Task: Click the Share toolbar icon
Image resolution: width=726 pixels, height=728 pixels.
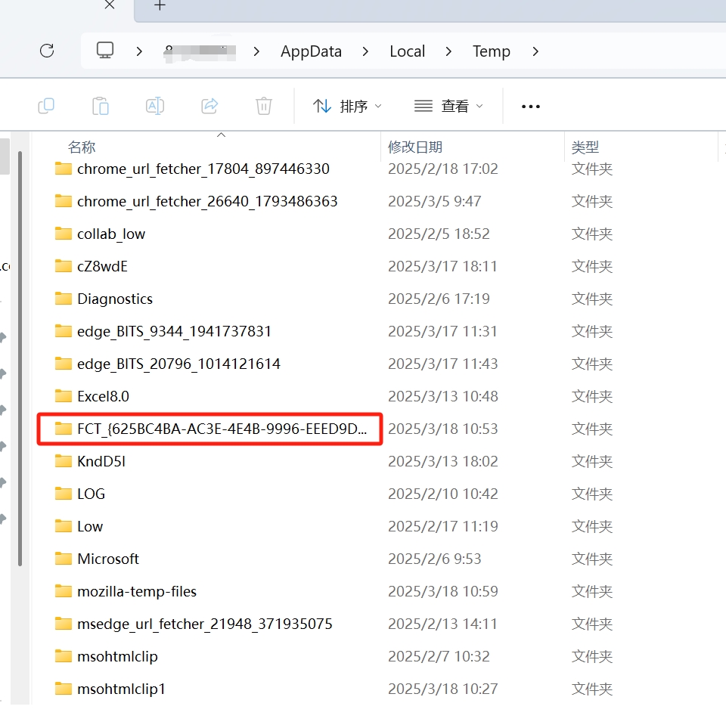Action: tap(209, 106)
